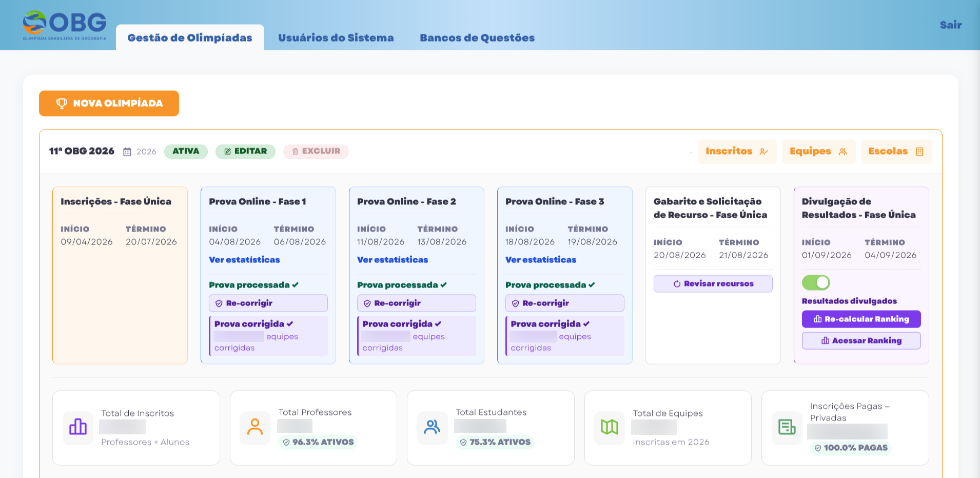Click the map icon in Total de Equipes

pyautogui.click(x=610, y=427)
